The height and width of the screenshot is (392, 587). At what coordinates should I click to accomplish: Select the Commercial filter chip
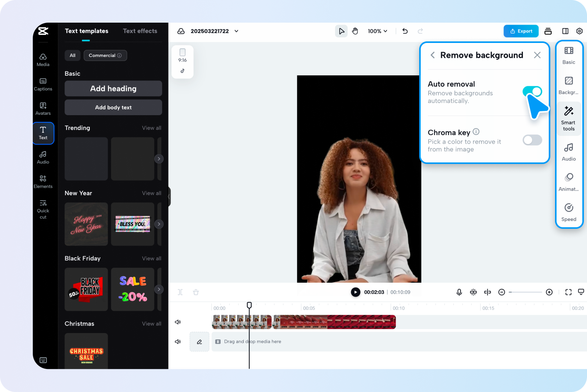tap(105, 55)
